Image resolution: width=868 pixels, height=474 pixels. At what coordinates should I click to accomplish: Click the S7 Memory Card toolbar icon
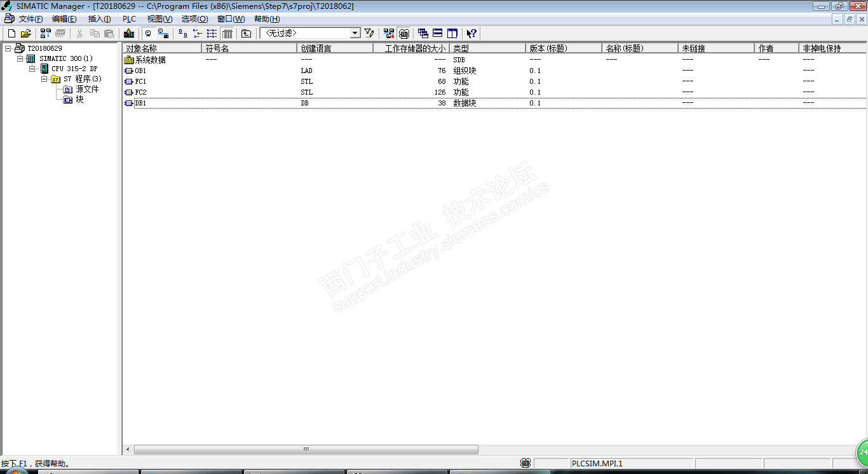point(60,33)
